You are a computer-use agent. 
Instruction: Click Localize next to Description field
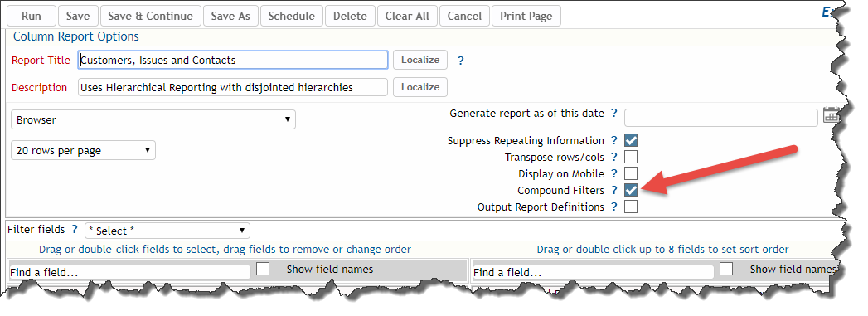(420, 87)
